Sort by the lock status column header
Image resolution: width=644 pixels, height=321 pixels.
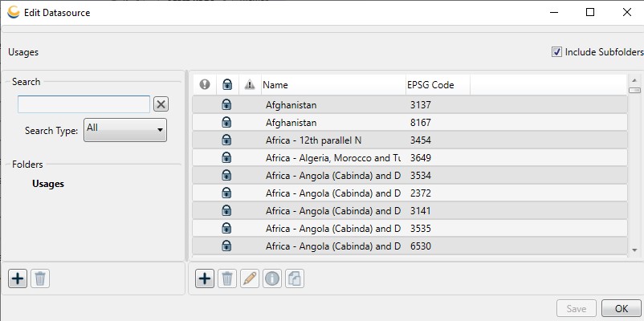pos(226,85)
